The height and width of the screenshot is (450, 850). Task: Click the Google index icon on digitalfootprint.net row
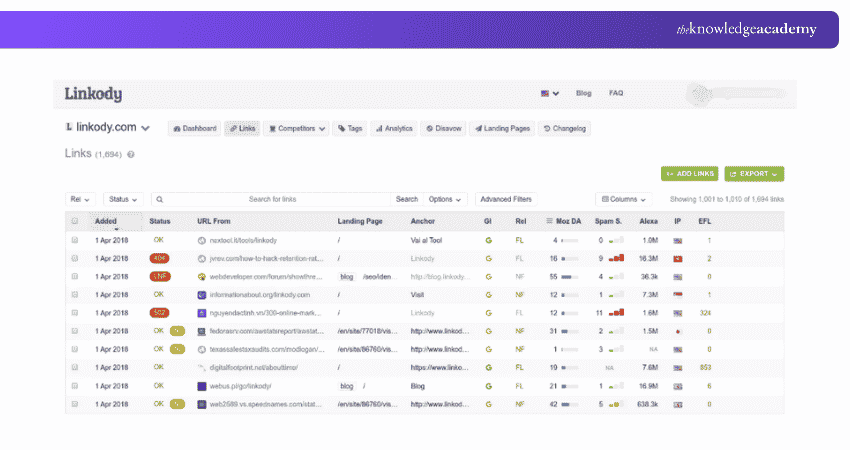pyautogui.click(x=488, y=368)
